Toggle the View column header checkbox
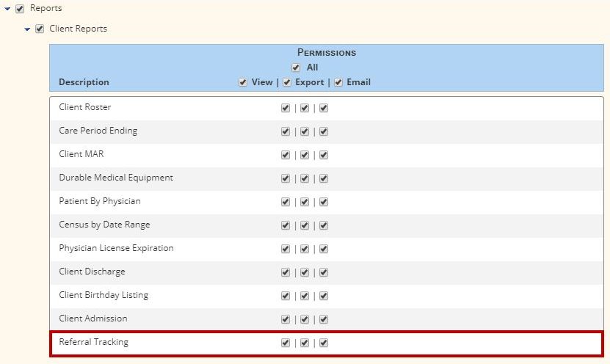The width and height of the screenshot is (610, 364). pyautogui.click(x=243, y=82)
